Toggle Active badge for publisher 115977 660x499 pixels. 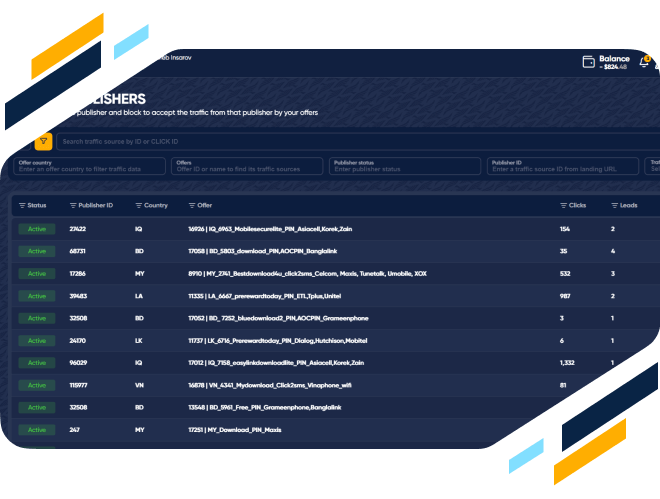(x=37, y=385)
